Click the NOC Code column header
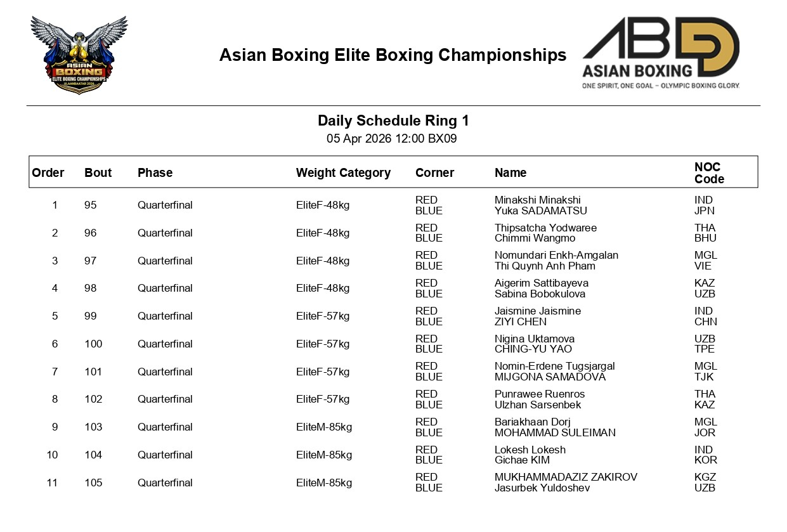Image resolution: width=787 pixels, height=532 pixels. [708, 173]
